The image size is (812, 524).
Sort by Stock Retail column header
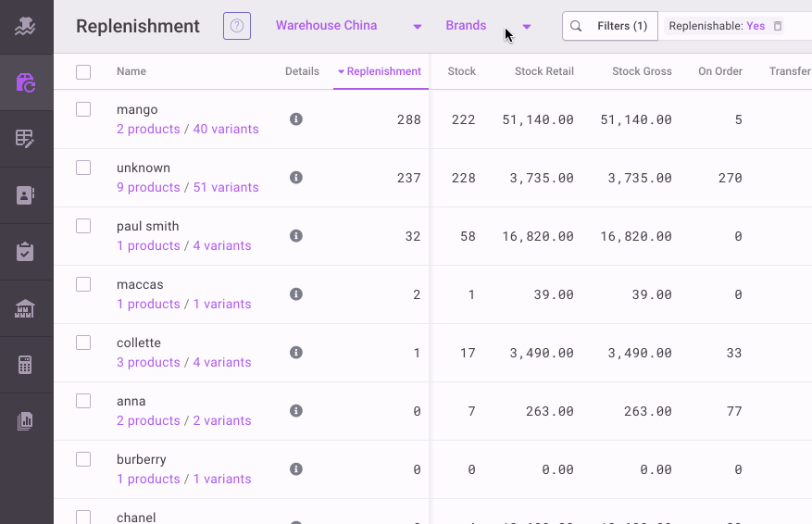(543, 71)
